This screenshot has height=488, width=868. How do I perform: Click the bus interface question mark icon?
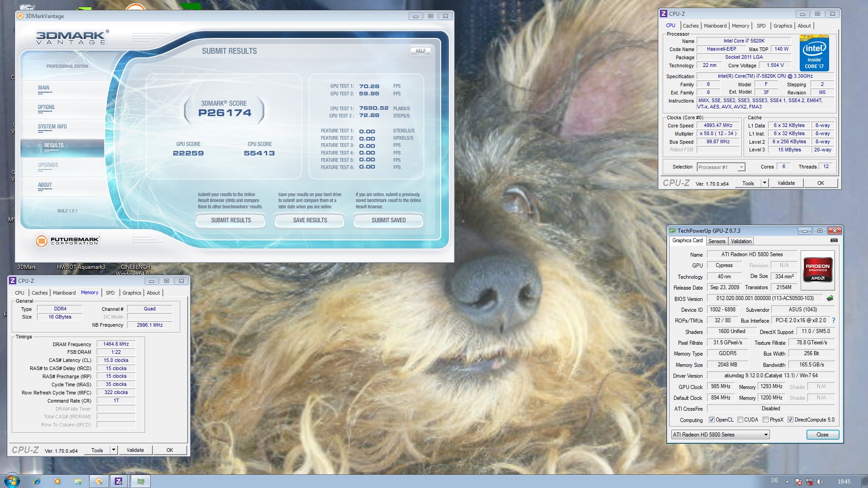click(834, 320)
